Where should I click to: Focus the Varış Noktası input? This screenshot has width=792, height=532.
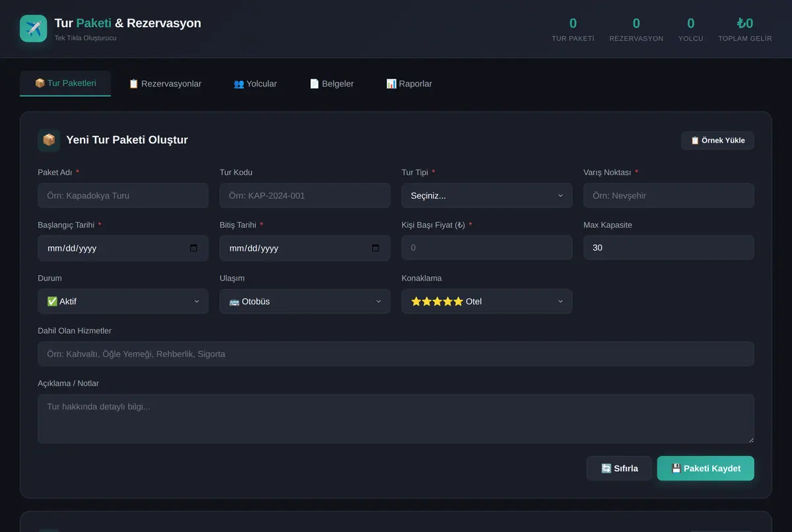pyautogui.click(x=669, y=195)
